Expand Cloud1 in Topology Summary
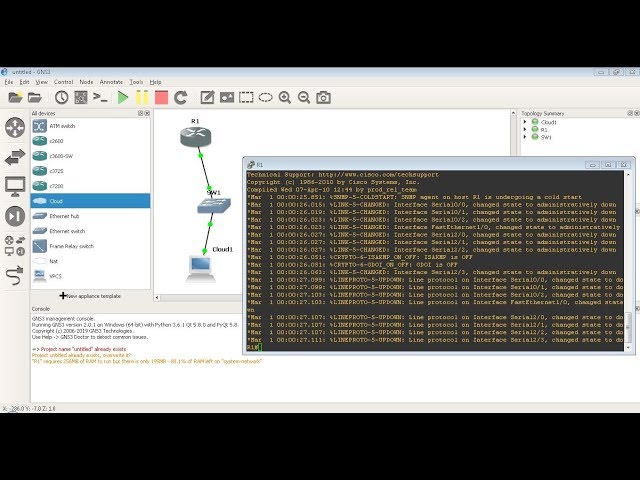The image size is (640, 480). coord(525,122)
